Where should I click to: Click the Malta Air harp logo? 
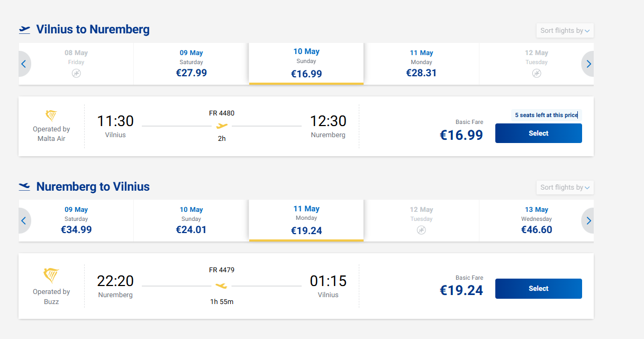(51, 115)
